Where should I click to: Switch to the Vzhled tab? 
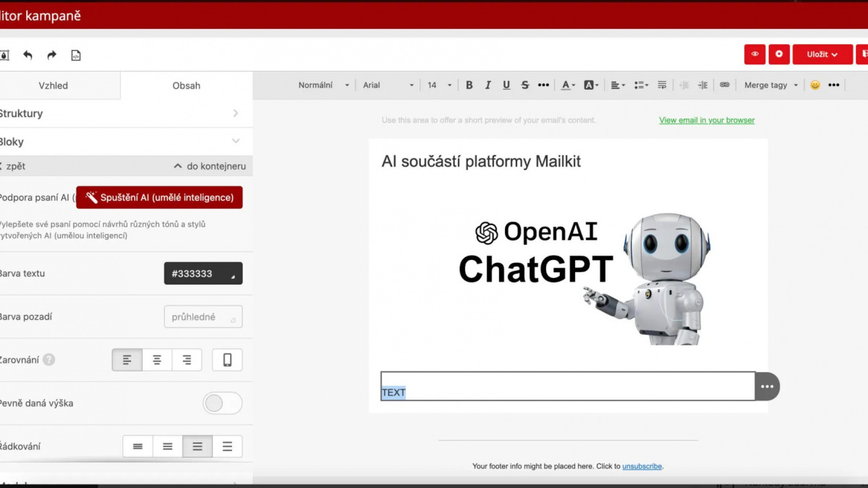coord(53,85)
